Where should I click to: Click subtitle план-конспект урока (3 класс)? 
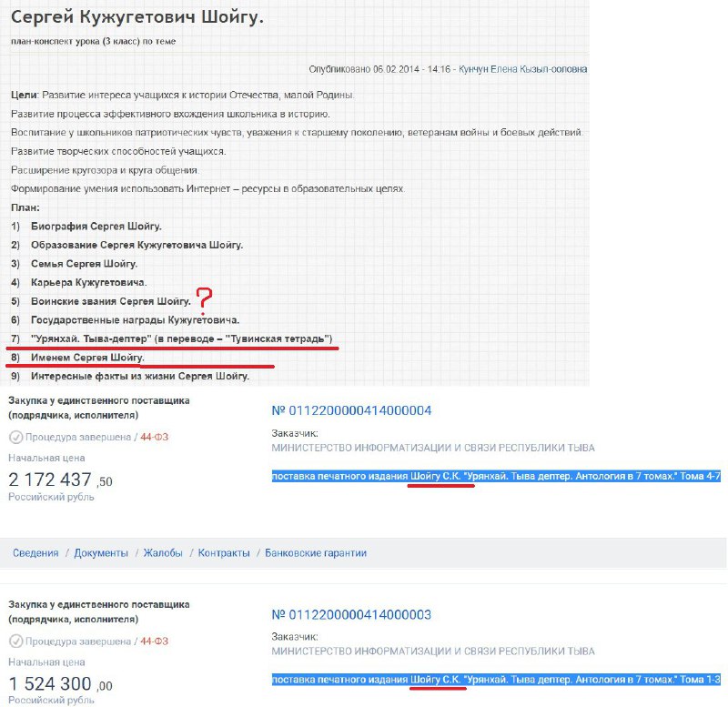tap(94, 41)
